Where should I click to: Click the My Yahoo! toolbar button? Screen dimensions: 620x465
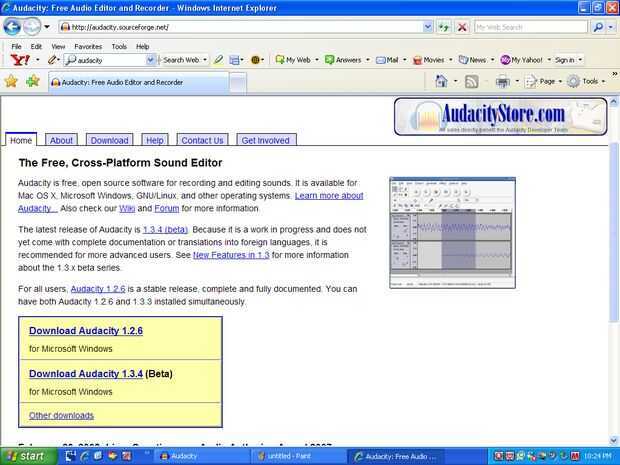point(521,60)
